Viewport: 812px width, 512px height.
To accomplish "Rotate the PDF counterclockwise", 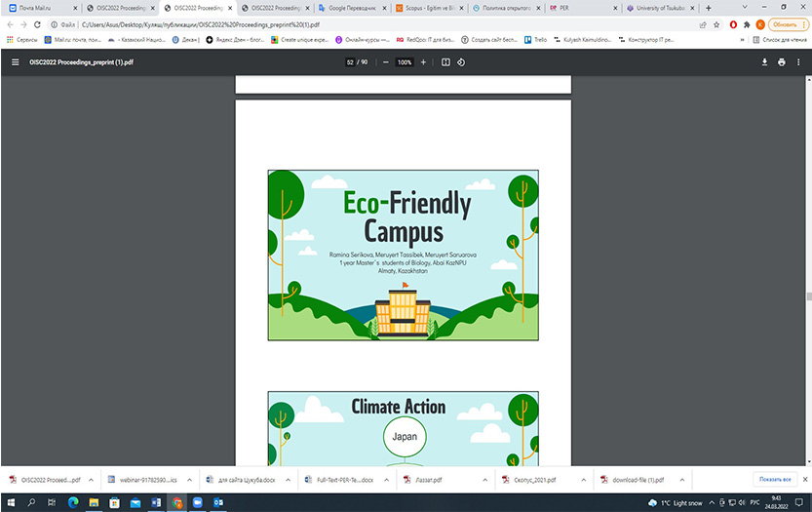I will coord(461,62).
